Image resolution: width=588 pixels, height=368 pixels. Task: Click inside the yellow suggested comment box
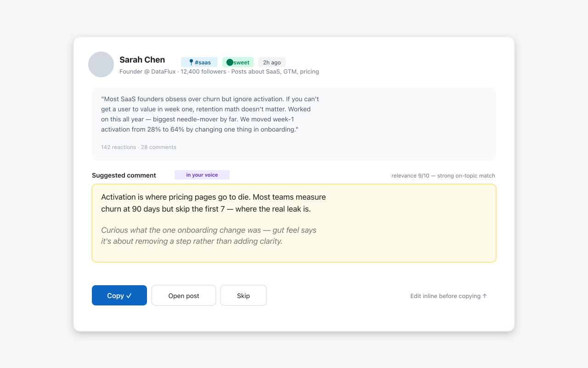pos(294,223)
